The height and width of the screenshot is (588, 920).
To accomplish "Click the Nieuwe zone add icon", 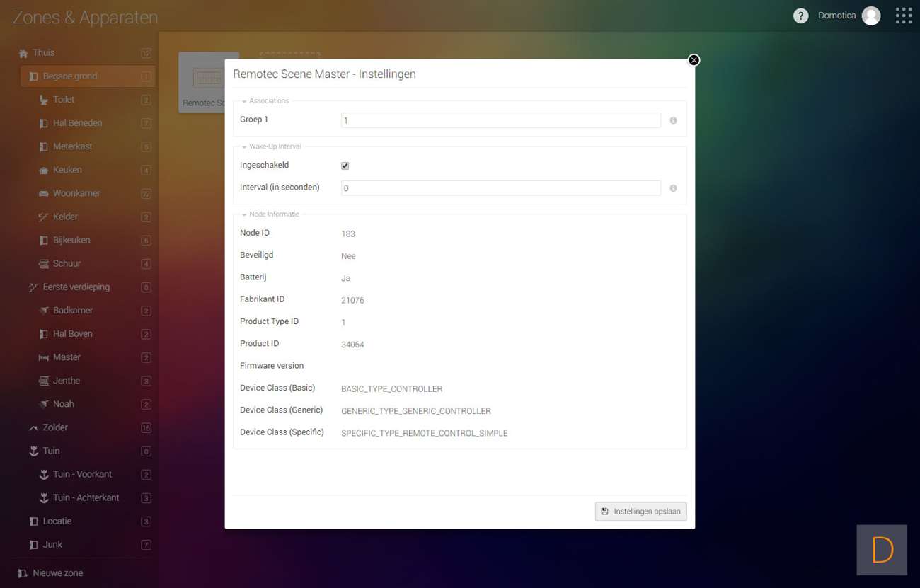I will [23, 573].
